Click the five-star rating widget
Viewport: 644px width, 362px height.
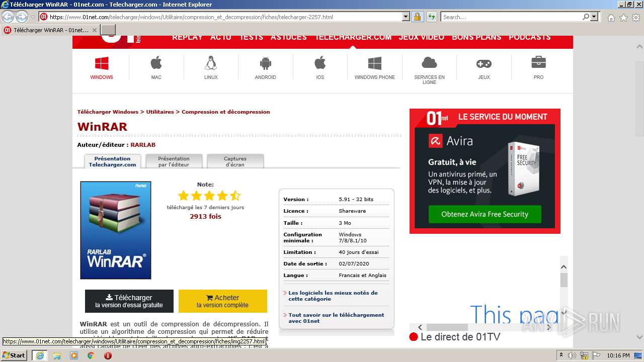pyautogui.click(x=209, y=196)
